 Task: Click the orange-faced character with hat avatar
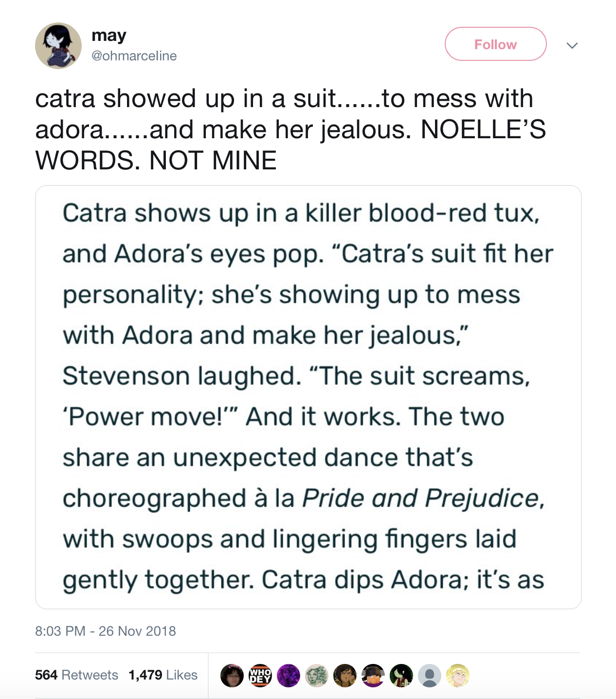click(373, 676)
